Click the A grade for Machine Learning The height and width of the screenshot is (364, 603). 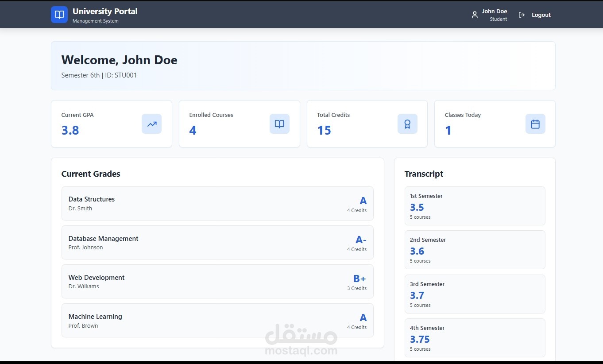pyautogui.click(x=363, y=318)
